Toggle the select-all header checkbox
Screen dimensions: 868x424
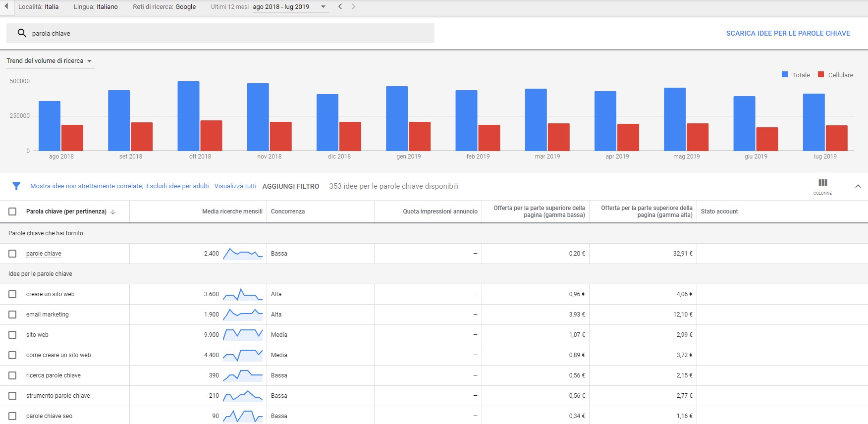click(12, 212)
